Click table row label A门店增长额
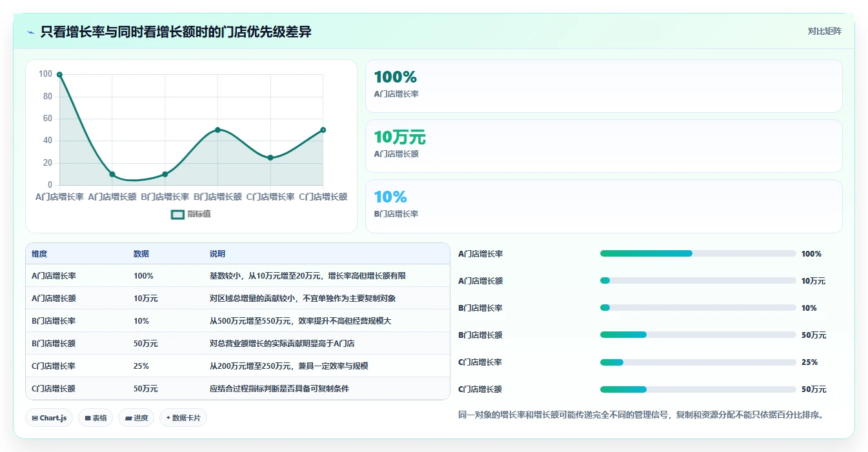This screenshot has height=452, width=868. point(54,298)
